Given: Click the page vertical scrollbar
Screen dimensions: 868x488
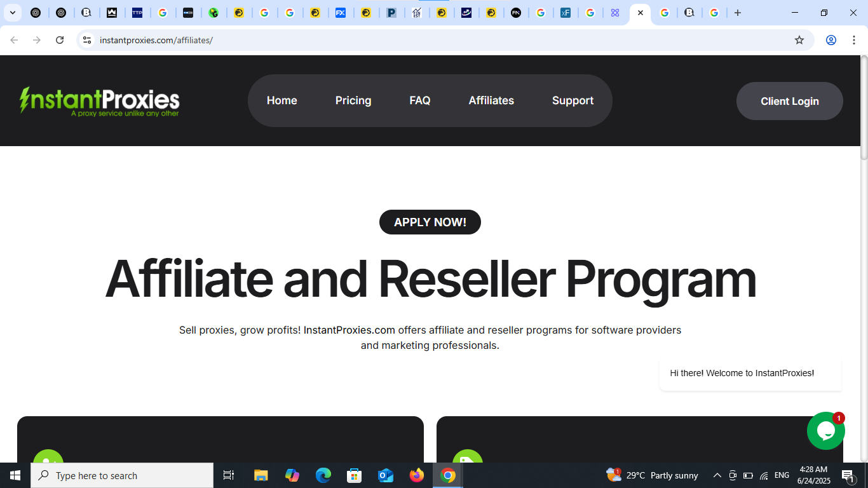Looking at the screenshot, I should [x=864, y=108].
